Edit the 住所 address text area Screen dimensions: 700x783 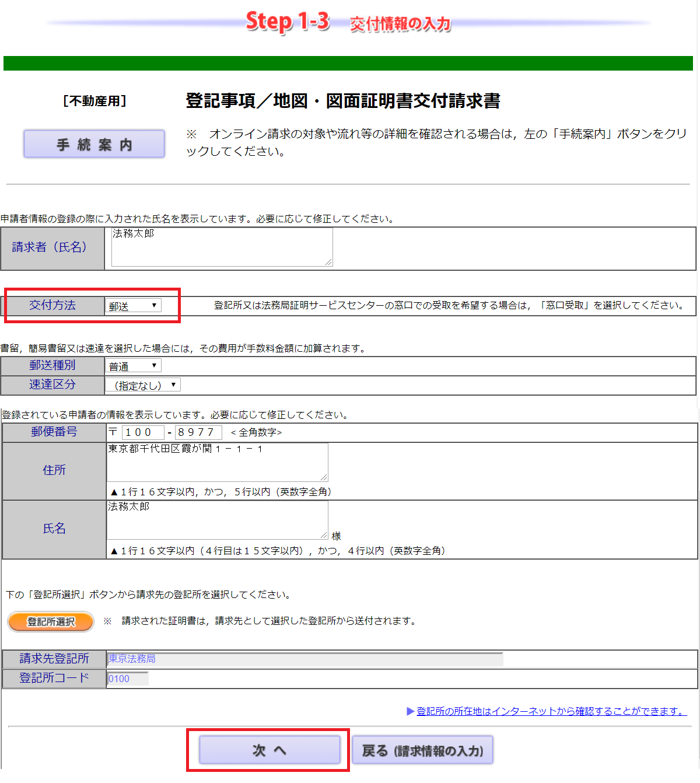216,461
